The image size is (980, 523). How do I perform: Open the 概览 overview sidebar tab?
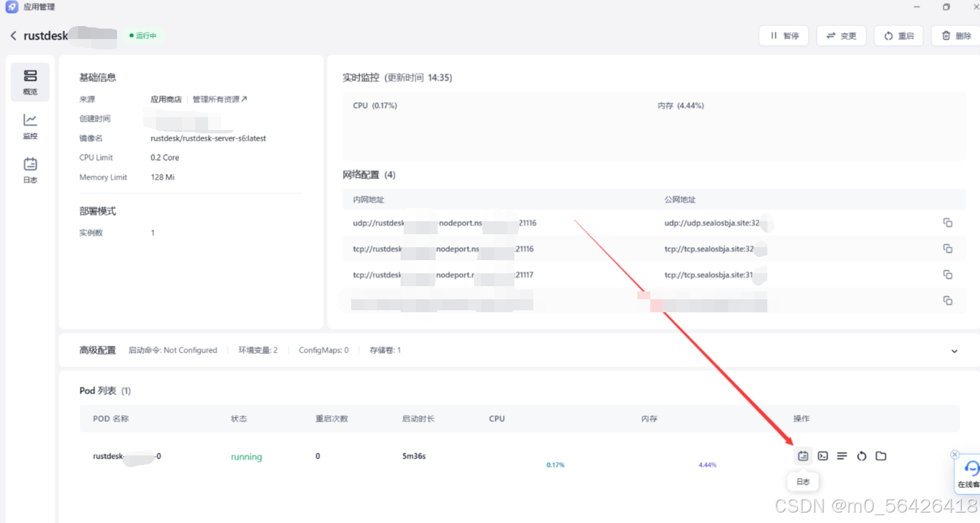30,82
